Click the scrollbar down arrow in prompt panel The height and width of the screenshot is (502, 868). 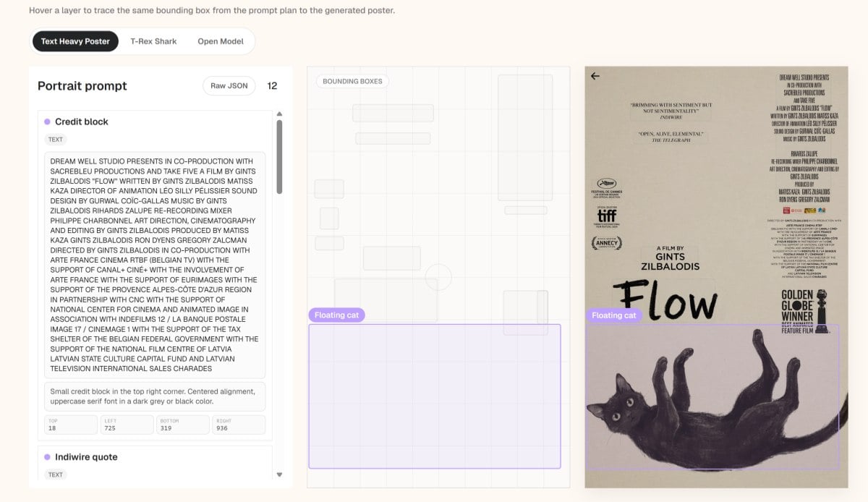(x=279, y=475)
